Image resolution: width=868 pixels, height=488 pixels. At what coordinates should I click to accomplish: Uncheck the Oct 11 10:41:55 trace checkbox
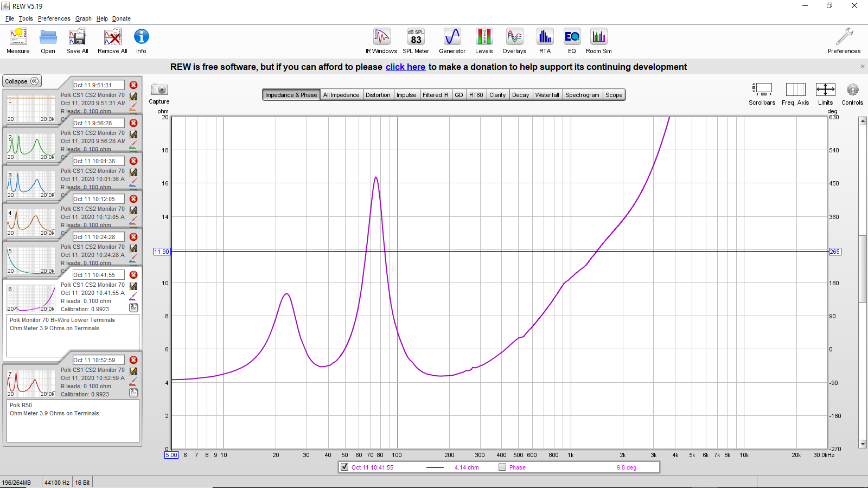coord(344,467)
